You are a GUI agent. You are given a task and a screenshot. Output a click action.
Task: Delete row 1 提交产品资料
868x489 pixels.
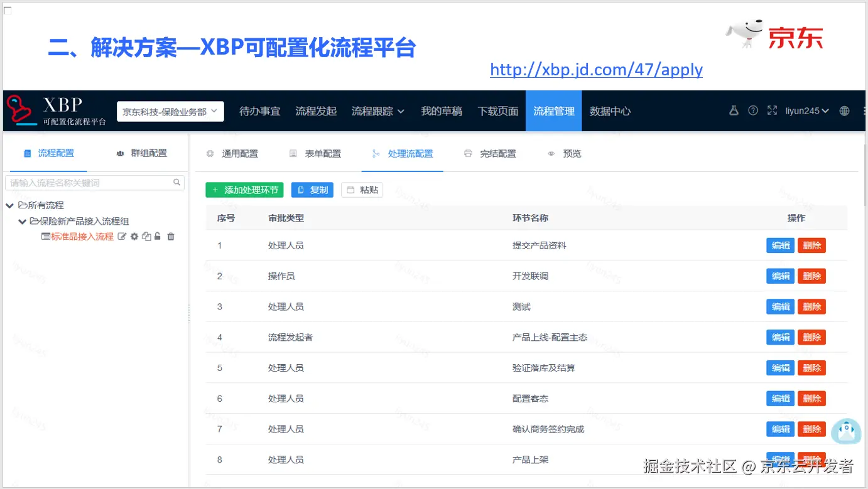click(x=811, y=245)
